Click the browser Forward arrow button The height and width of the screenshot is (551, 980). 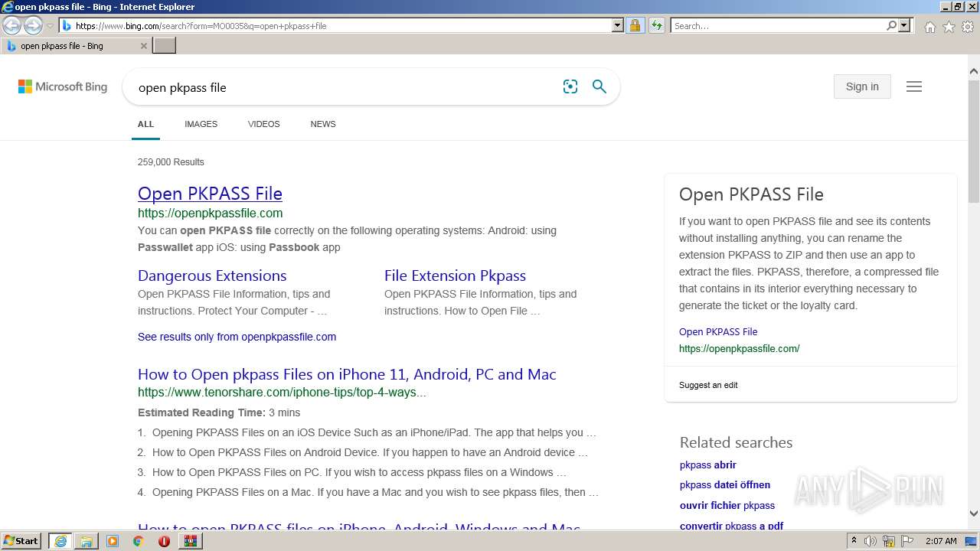33,25
